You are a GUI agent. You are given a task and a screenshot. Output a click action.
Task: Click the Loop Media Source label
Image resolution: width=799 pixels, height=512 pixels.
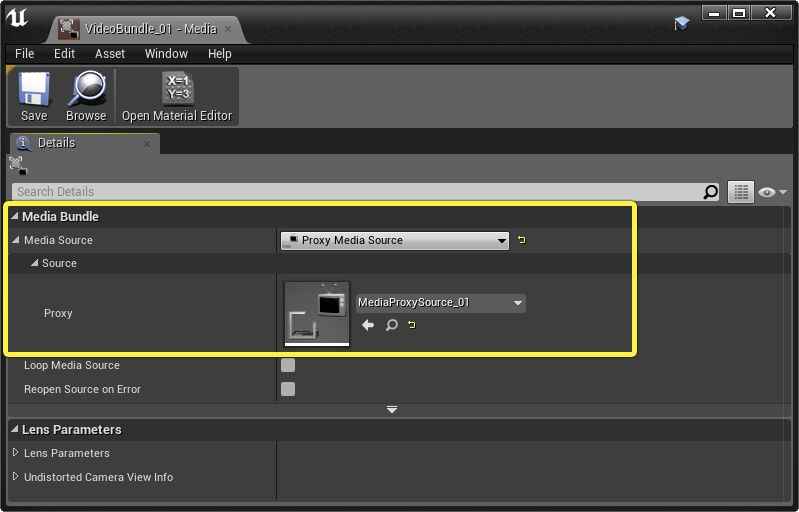click(x=71, y=365)
